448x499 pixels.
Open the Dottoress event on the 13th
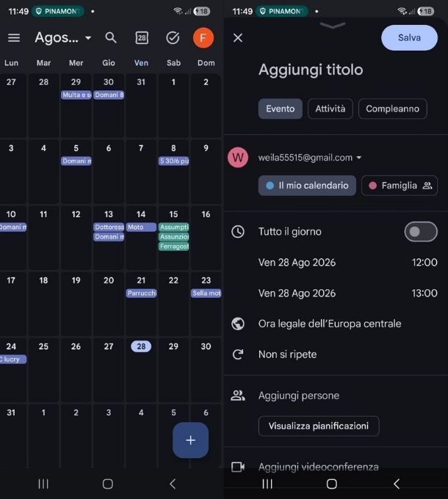coord(109,227)
